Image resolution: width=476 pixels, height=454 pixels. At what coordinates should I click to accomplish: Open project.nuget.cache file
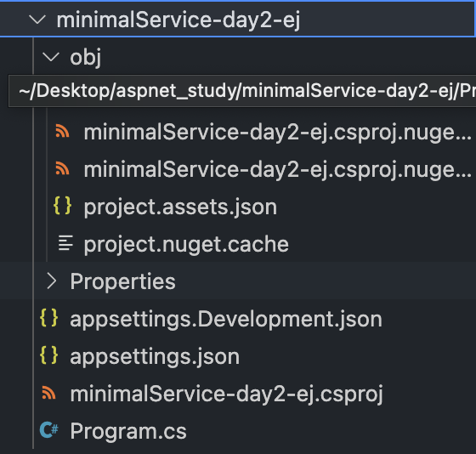(186, 244)
